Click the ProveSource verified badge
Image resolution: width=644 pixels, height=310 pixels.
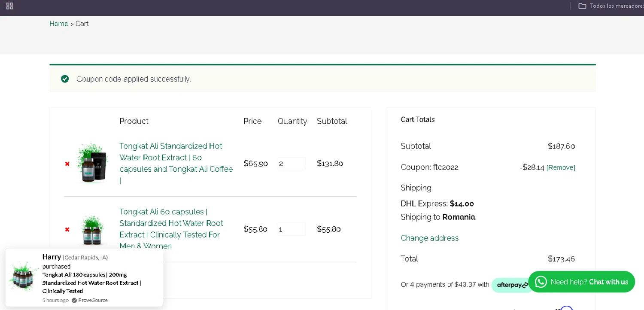click(90, 300)
